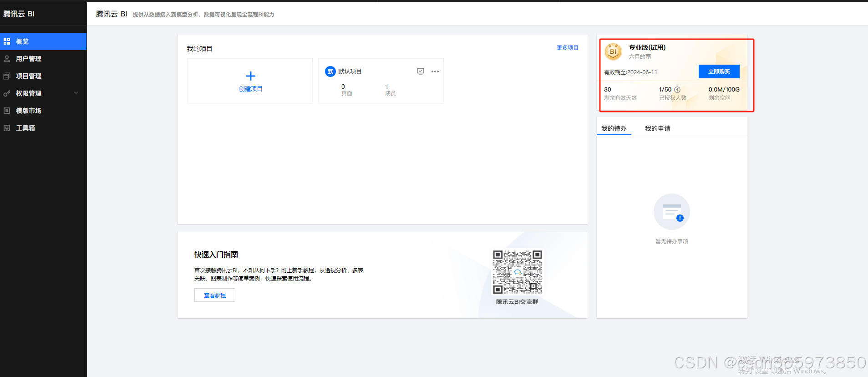868x377 pixels.
Task: Click the 模版市场 sidebar icon
Action: [7, 111]
